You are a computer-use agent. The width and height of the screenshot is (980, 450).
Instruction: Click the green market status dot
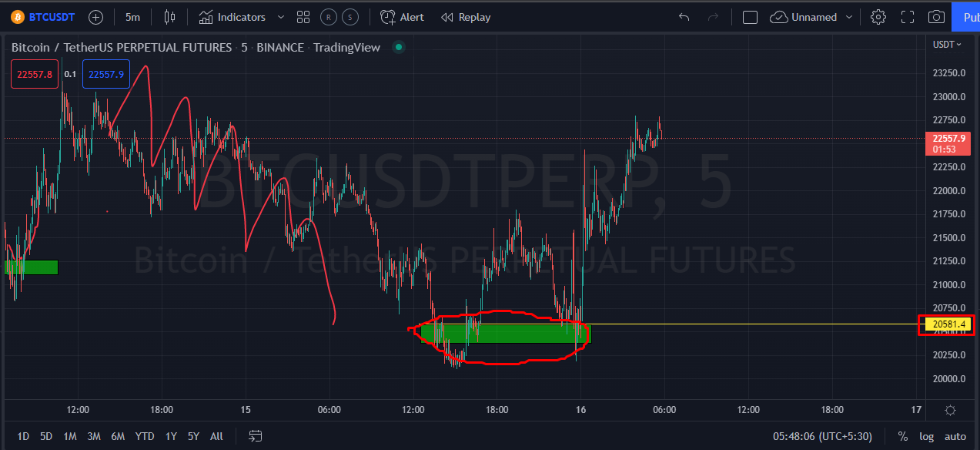[398, 47]
